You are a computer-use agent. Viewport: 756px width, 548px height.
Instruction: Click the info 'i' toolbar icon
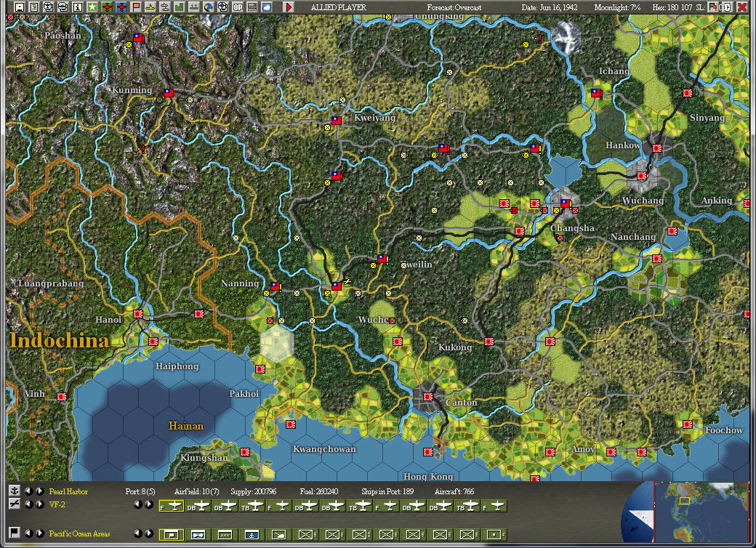(78, 7)
